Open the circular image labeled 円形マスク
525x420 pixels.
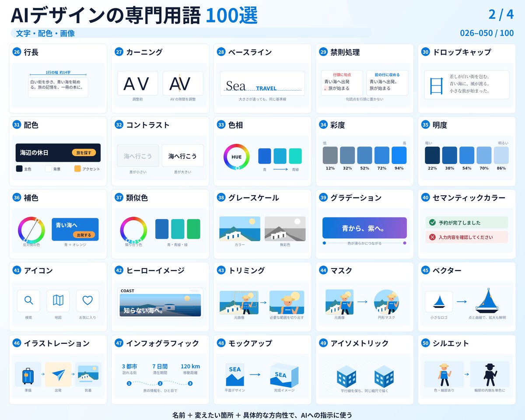(386, 302)
